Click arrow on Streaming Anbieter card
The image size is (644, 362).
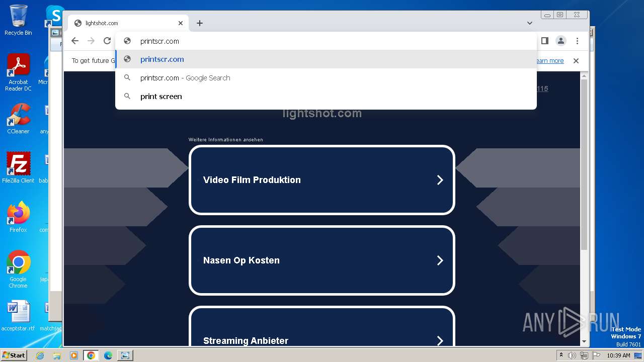440,341
